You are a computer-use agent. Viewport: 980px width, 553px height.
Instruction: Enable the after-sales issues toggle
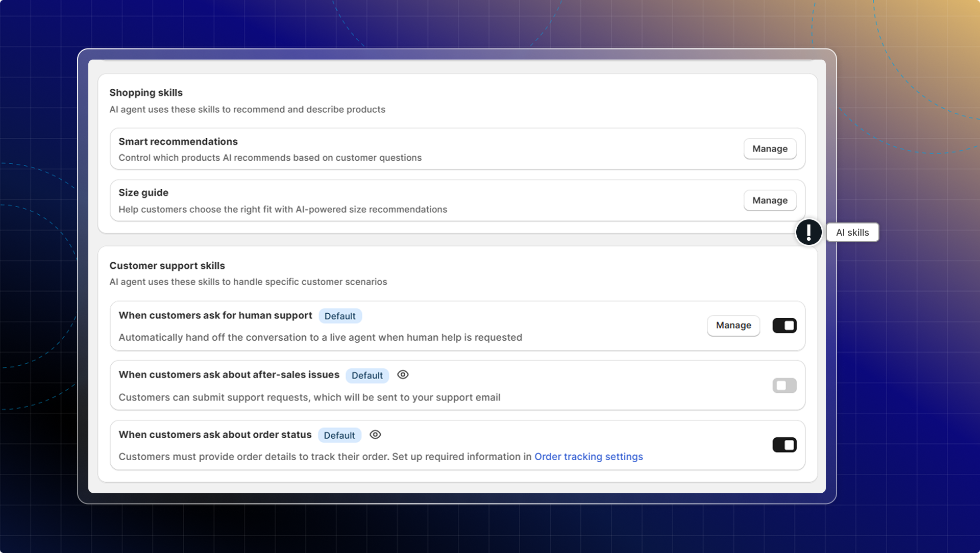pos(784,386)
